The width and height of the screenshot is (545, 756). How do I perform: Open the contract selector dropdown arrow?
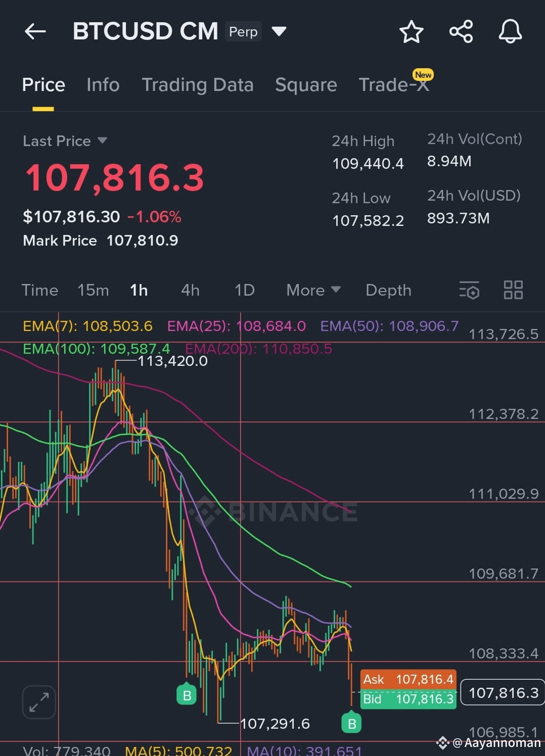[x=279, y=31]
